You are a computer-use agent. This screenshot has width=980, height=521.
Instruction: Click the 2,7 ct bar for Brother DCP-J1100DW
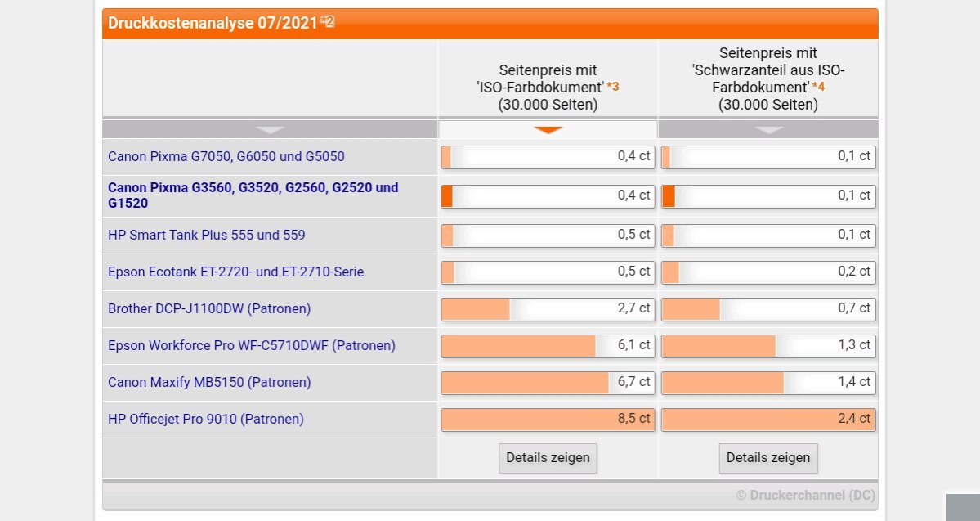[x=548, y=308]
